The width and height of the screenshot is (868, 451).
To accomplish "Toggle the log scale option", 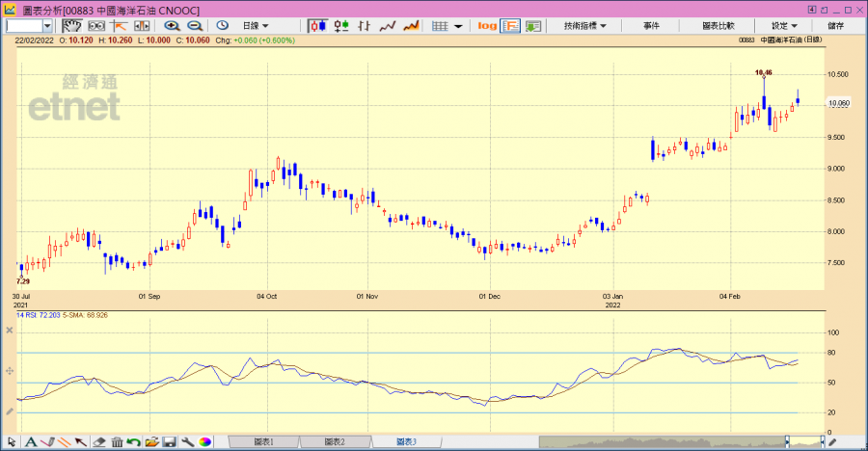I will [487, 26].
